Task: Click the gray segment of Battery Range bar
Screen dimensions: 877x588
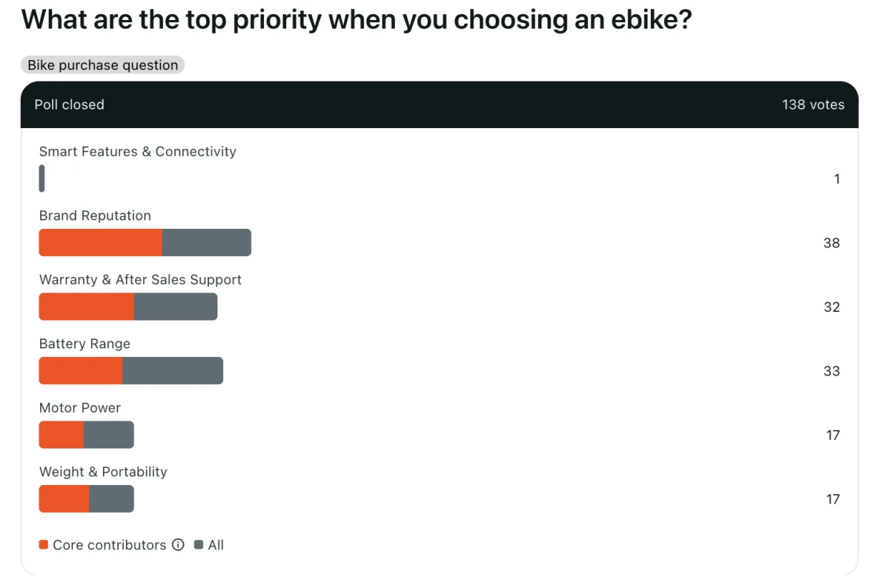Action: pyautogui.click(x=173, y=371)
